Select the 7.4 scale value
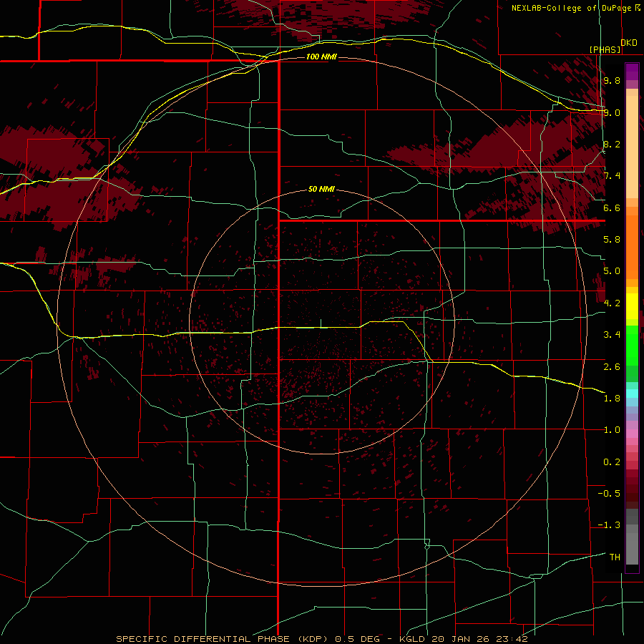The width and height of the screenshot is (644, 644). tap(612, 176)
